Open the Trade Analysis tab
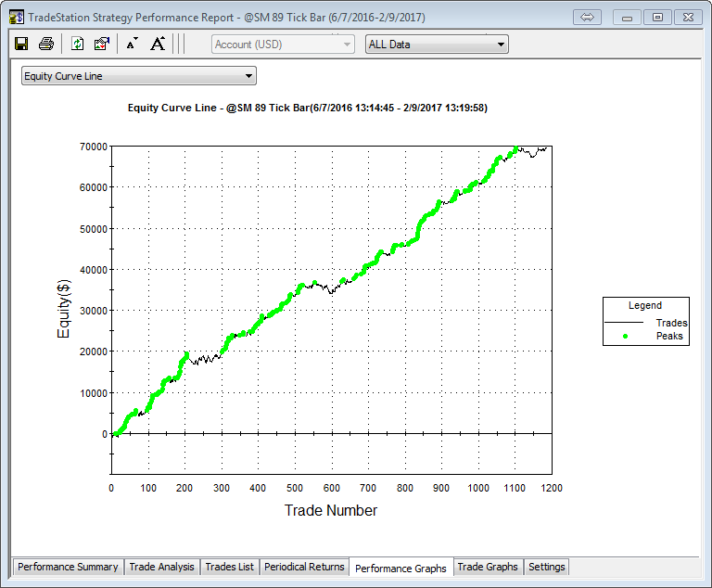The height and width of the screenshot is (588, 712). (x=162, y=567)
